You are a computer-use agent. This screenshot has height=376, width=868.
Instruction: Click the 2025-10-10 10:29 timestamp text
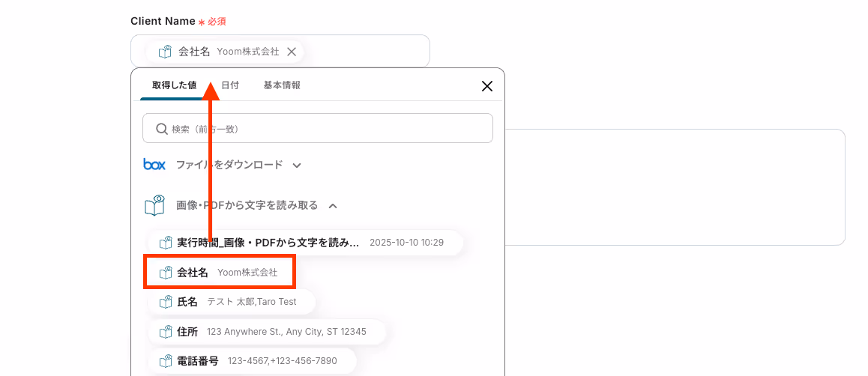[x=406, y=243]
